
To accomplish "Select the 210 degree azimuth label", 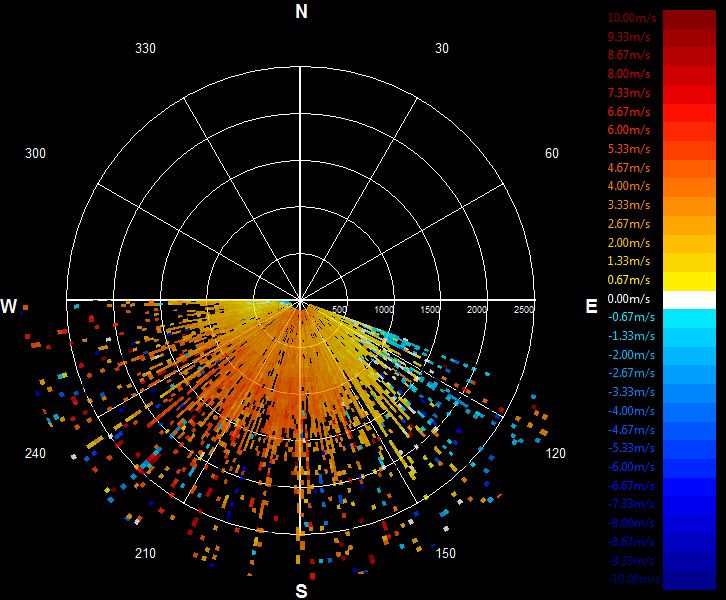I will (145, 553).
